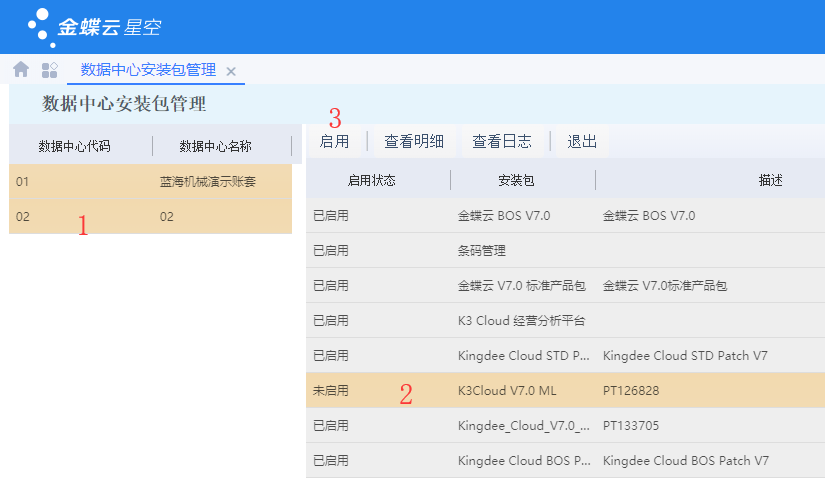Select the 金蝶云 V7.0 标准产品包 package
The image size is (825, 492).
pos(521,286)
